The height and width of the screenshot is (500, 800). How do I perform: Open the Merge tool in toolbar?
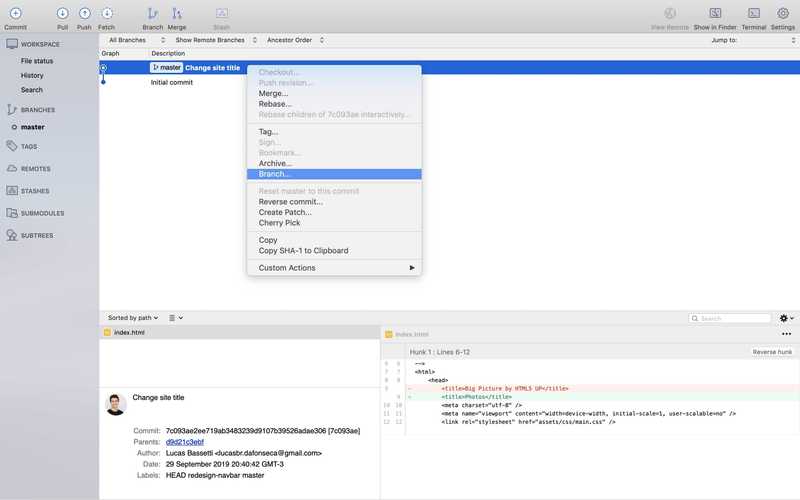(x=177, y=13)
